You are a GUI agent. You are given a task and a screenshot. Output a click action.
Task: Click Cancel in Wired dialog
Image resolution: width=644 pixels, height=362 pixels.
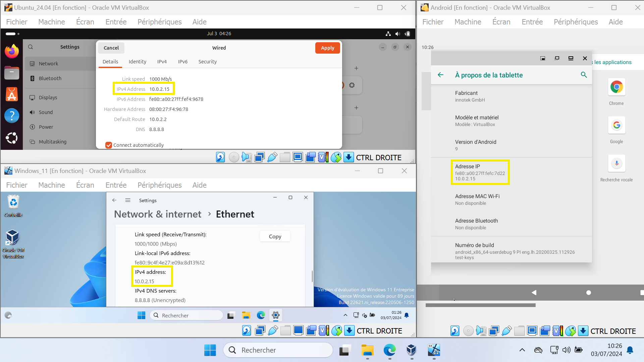111,48
